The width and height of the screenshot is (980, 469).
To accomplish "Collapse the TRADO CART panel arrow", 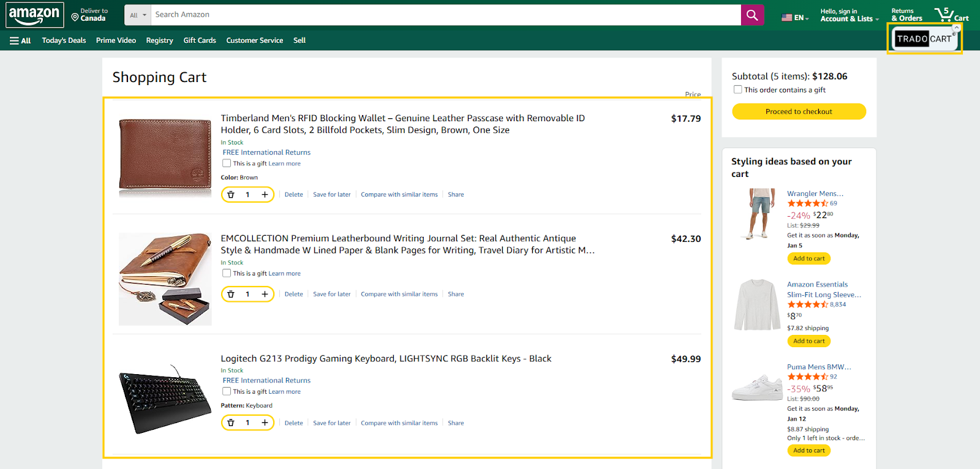I will click(x=956, y=28).
